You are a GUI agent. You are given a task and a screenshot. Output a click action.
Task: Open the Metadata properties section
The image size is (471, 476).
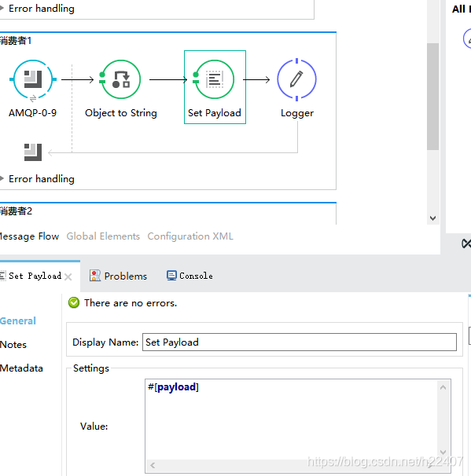tap(21, 368)
